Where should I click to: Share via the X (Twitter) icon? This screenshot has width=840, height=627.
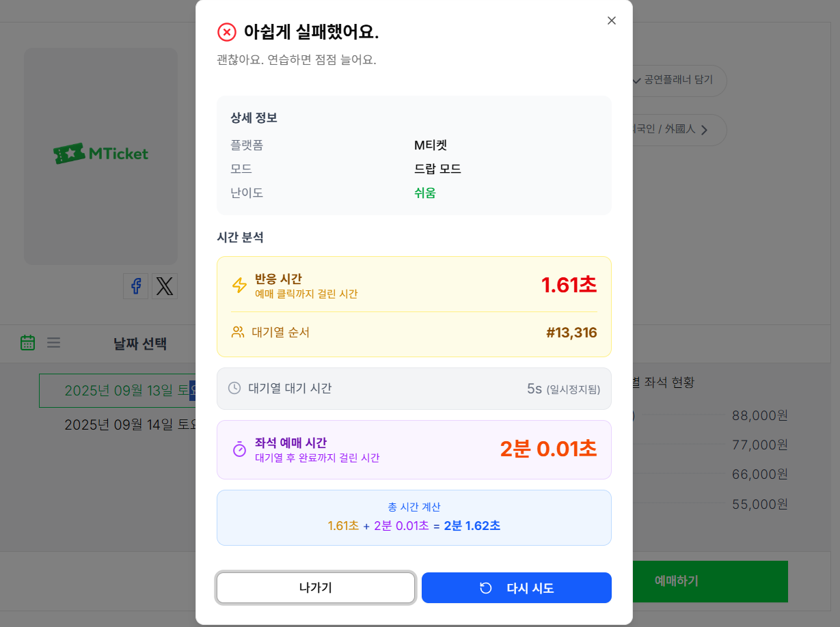tap(165, 286)
